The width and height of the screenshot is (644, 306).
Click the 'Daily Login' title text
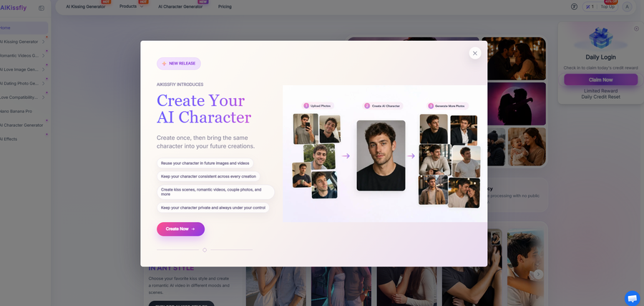(x=600, y=57)
